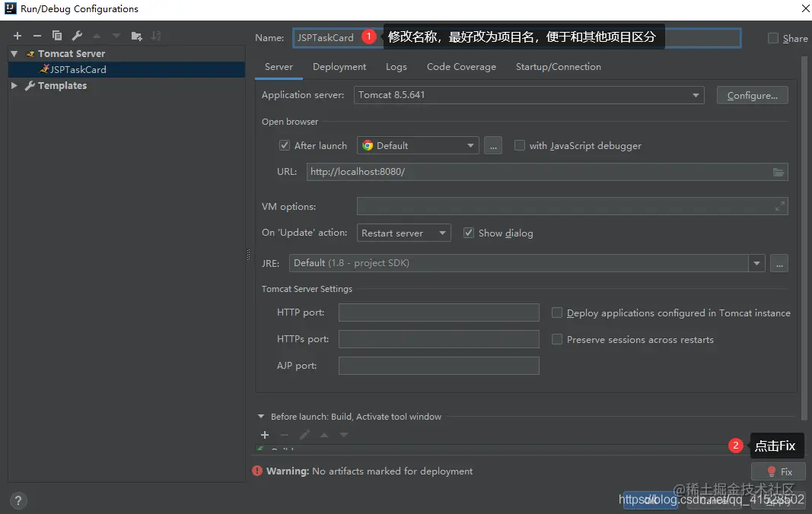Enable Preserve sessions across restarts
Viewport: 812px width, 514px height.
(x=557, y=340)
